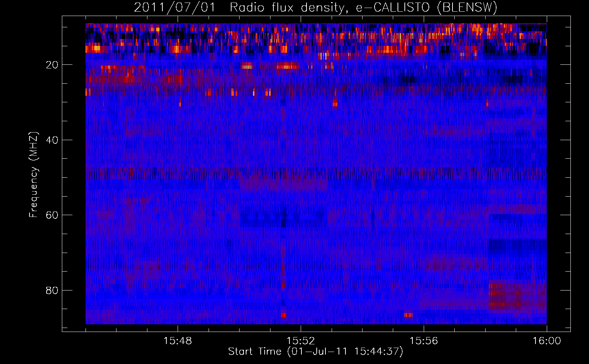589x364 pixels.
Task: Click the 60 frequency tick label
Action: click(x=52, y=215)
